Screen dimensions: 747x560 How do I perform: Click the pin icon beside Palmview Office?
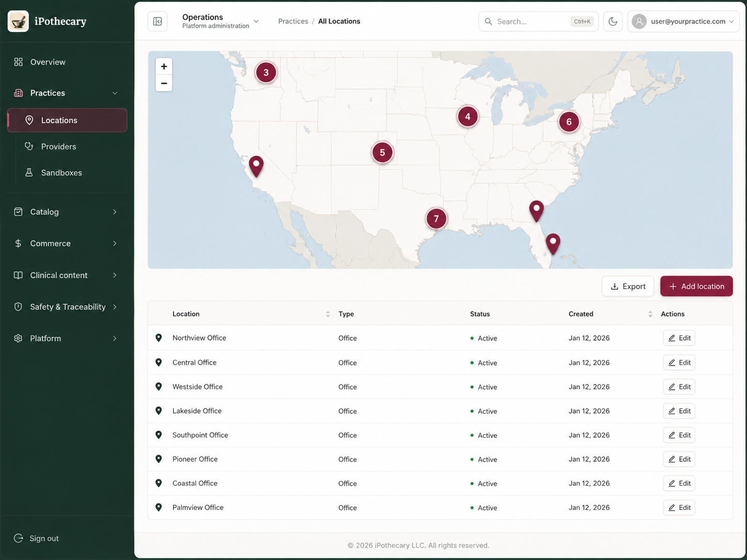[x=159, y=507]
